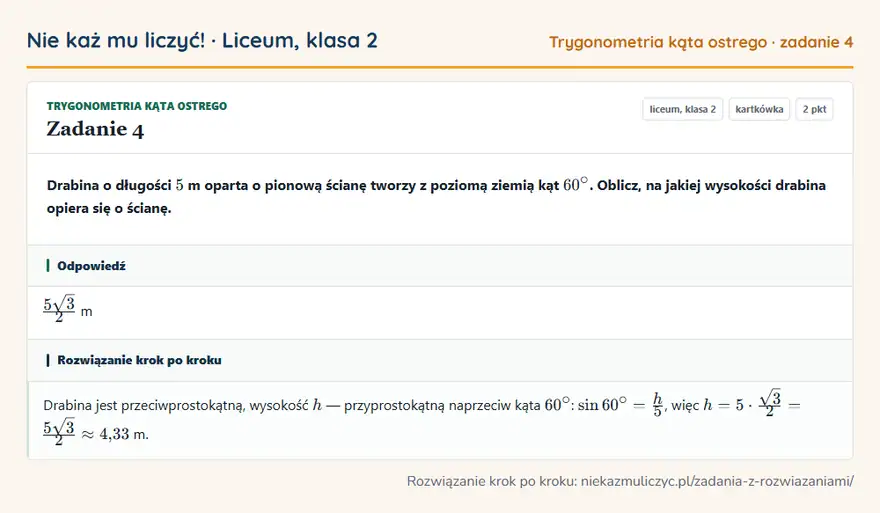This screenshot has height=513, width=880.
Task: Click the green 'TRYGONOMETRIA KĄTA OSTREGO' category label
Action: tap(137, 106)
